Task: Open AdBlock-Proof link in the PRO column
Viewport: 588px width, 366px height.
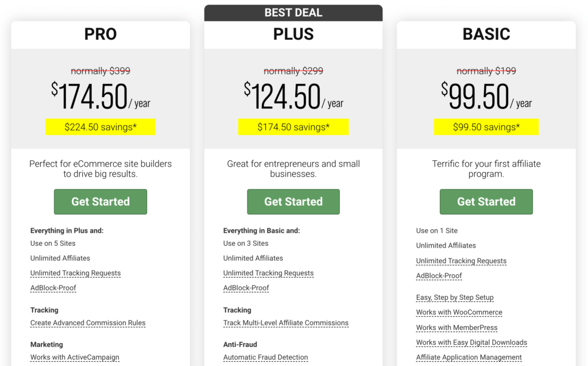Action: (x=53, y=288)
